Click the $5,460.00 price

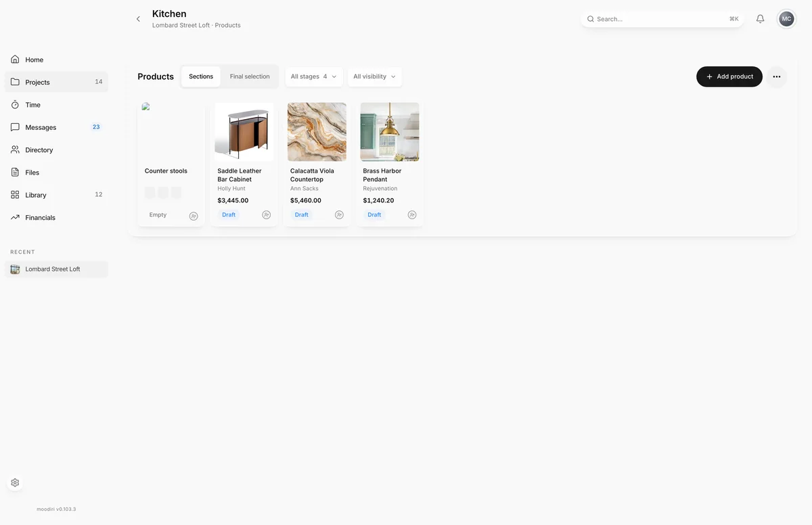click(x=306, y=200)
